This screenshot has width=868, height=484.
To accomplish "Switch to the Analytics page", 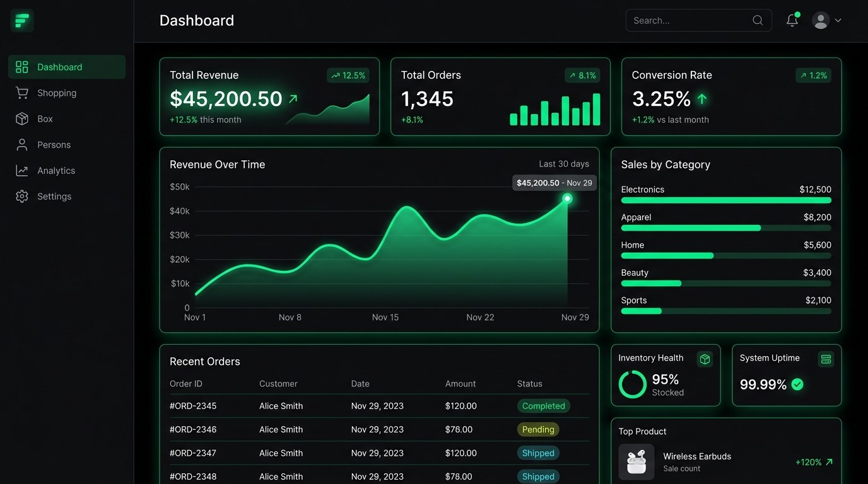I will click(67, 170).
